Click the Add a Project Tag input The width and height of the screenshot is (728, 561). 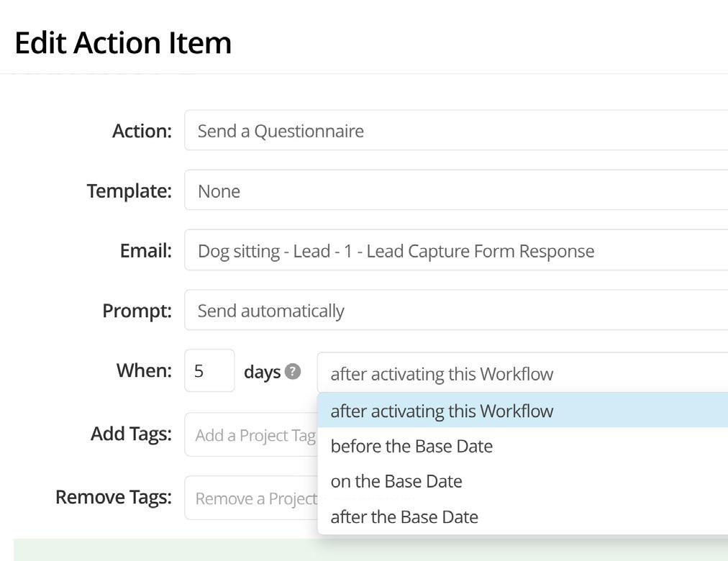click(250, 435)
